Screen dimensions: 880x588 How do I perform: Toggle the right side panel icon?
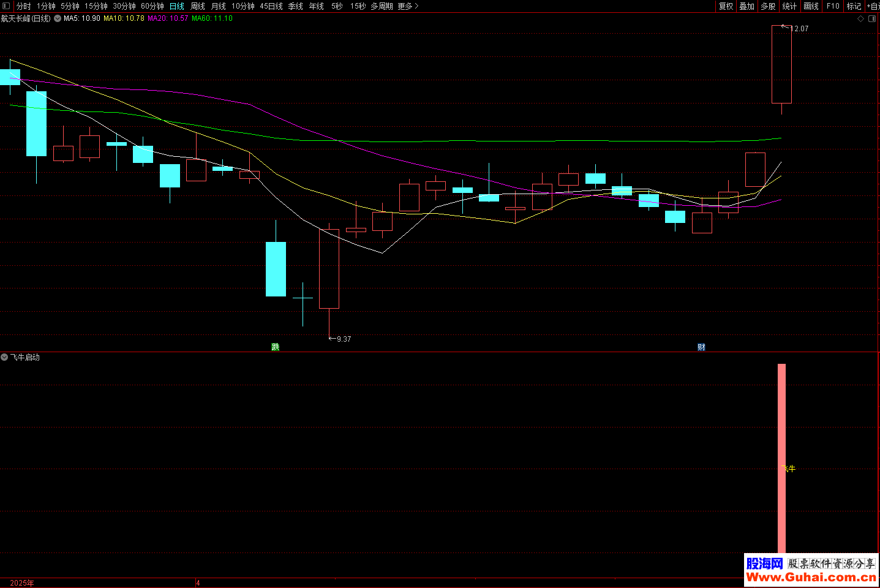point(873,19)
